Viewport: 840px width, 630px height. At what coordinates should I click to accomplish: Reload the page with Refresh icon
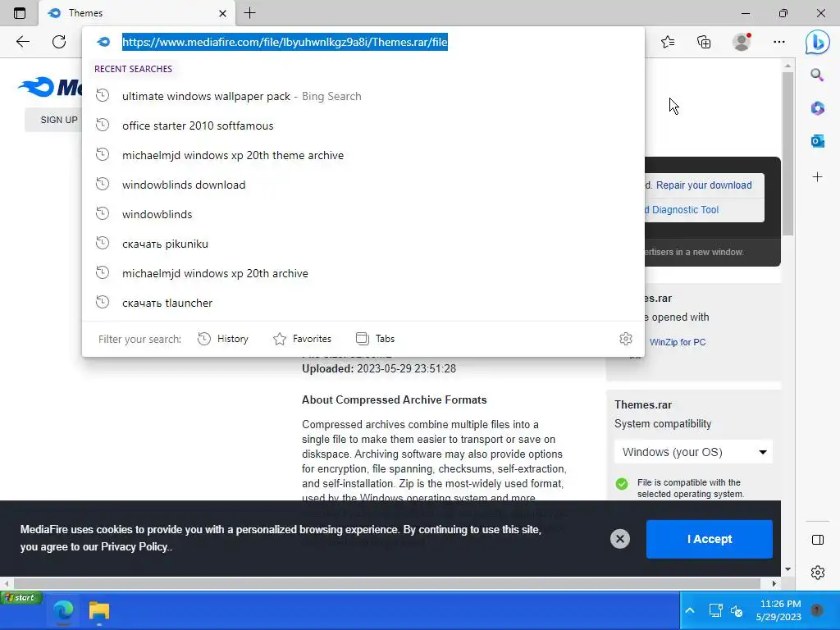pyautogui.click(x=59, y=42)
